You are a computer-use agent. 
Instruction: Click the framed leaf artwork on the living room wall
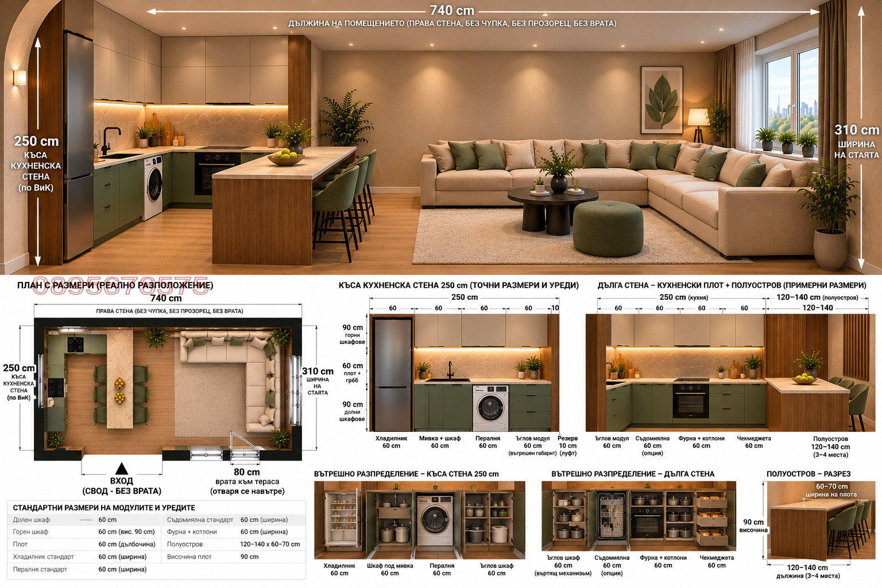coord(661,99)
